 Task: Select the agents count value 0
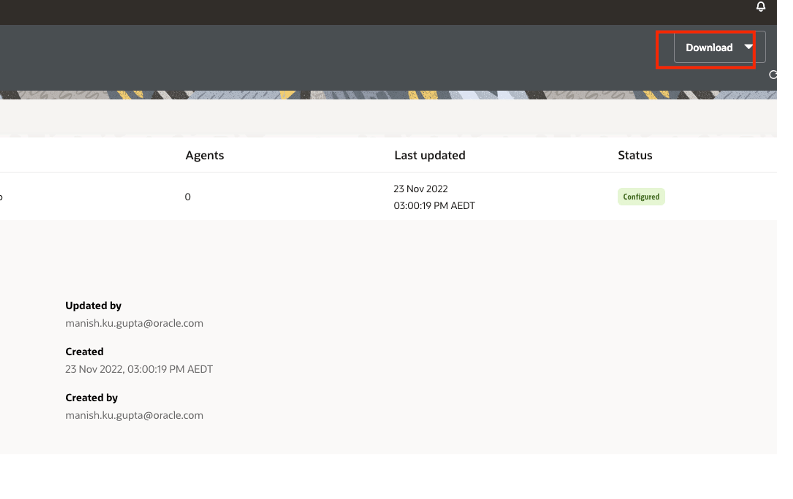(x=187, y=197)
